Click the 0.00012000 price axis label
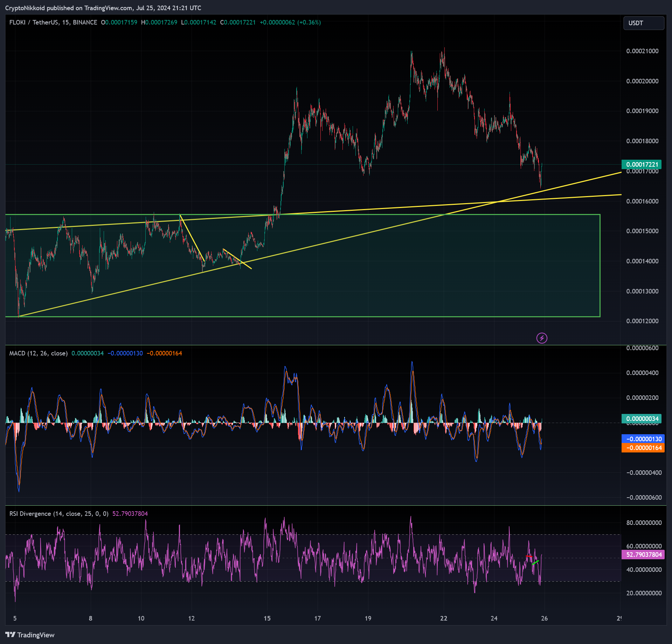 (x=642, y=321)
